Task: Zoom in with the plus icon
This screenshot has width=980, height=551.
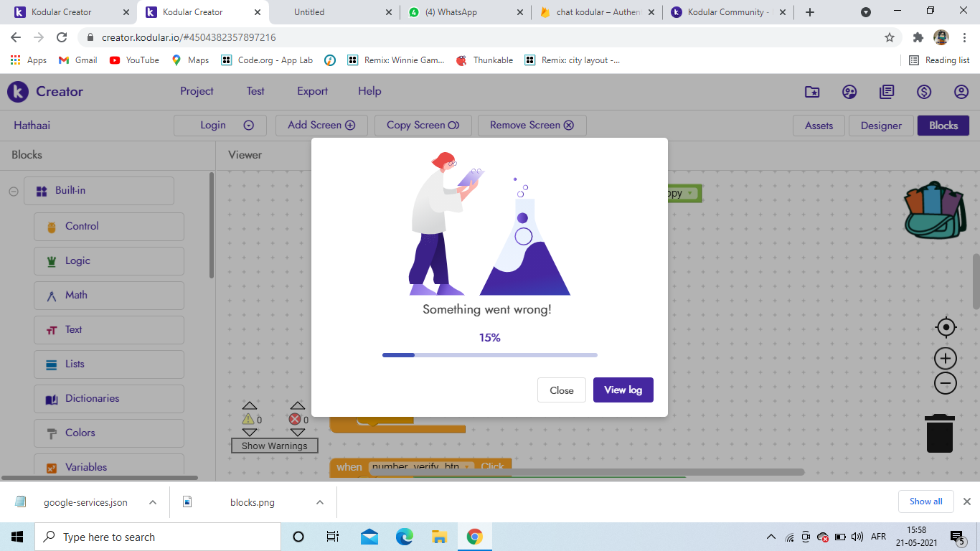Action: coord(946,358)
